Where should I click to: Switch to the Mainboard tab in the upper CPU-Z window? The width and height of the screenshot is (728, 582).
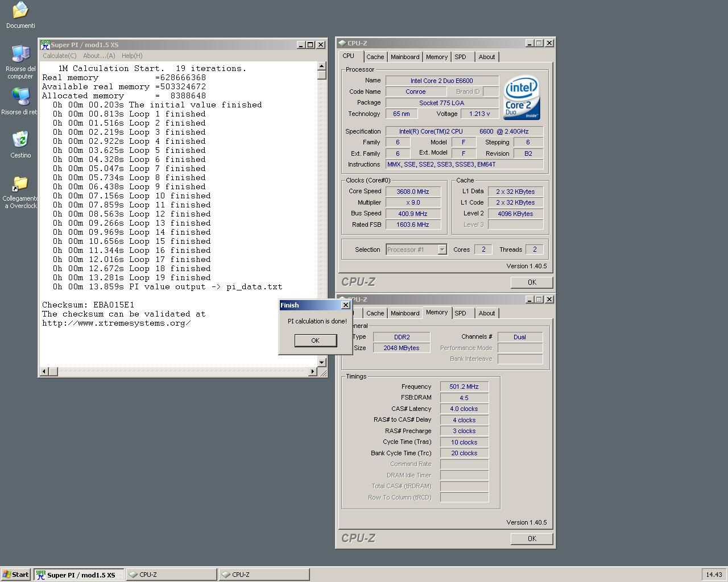click(x=405, y=57)
